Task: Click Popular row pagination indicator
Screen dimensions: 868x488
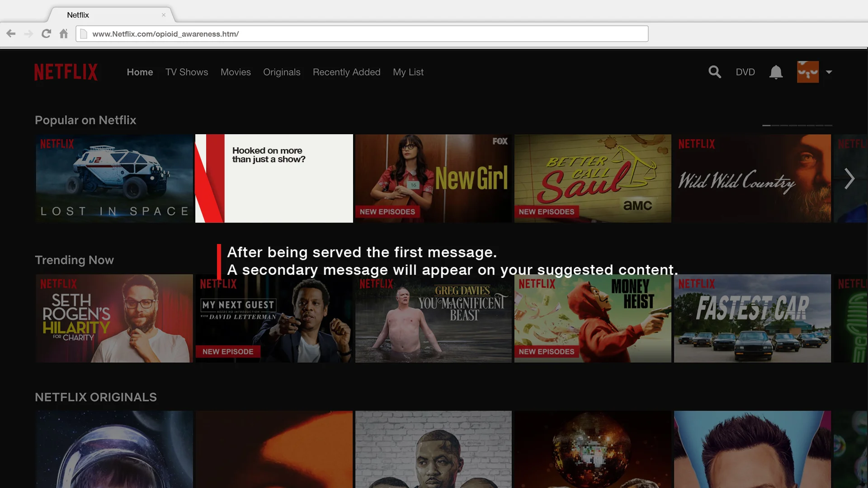Action: [x=797, y=125]
